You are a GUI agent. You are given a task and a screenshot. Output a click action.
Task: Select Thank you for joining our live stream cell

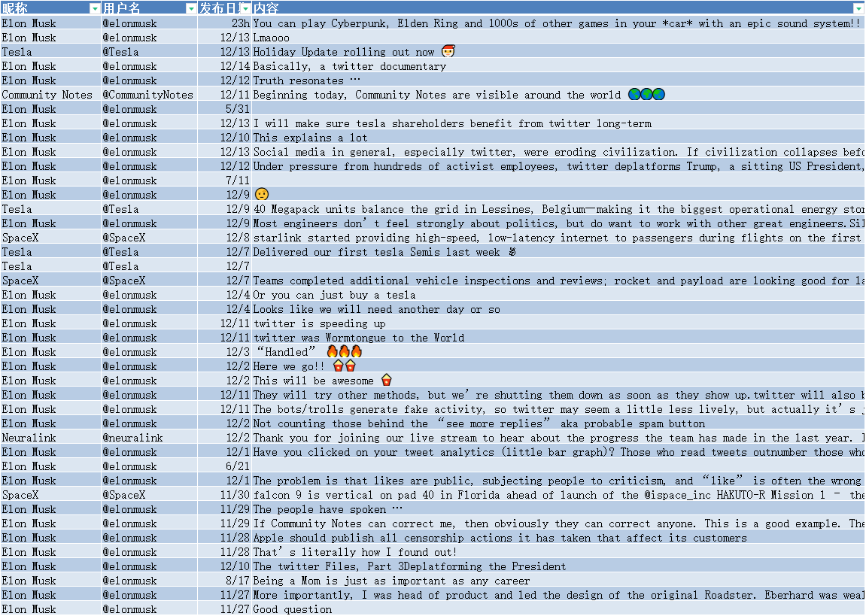point(558,438)
